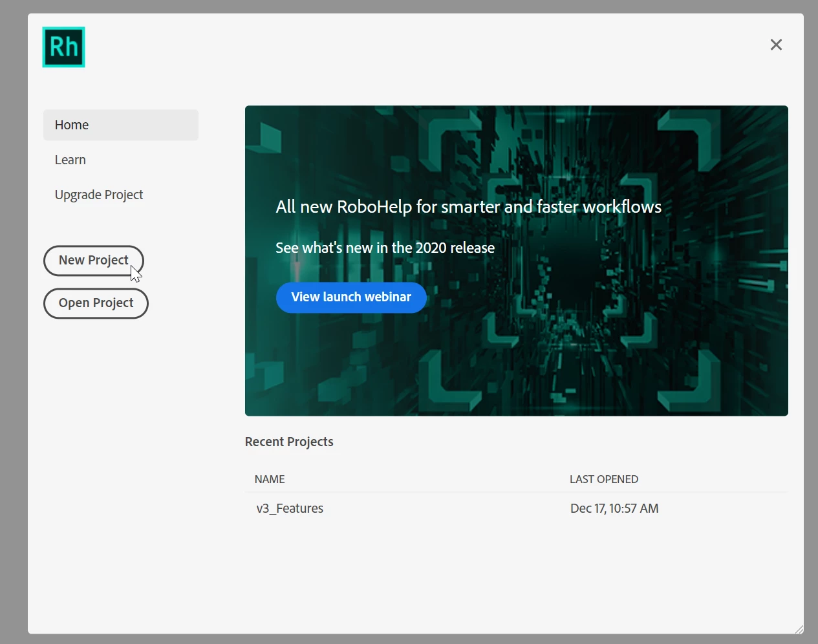Go to Upgrade Project
The width and height of the screenshot is (818, 644).
[x=99, y=195]
